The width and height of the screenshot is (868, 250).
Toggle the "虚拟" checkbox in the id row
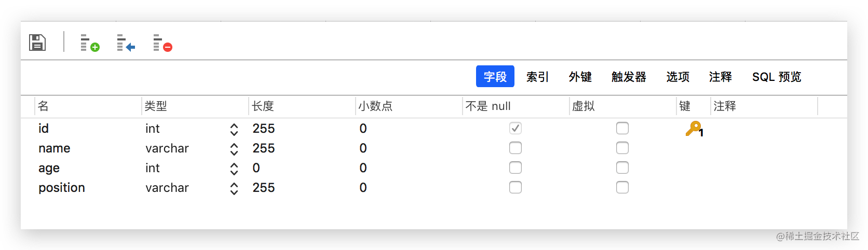pos(622,128)
